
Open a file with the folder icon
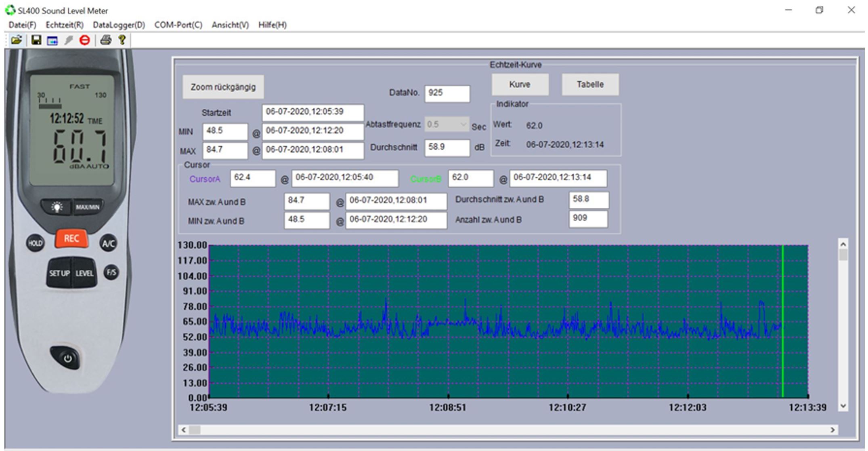coord(16,40)
